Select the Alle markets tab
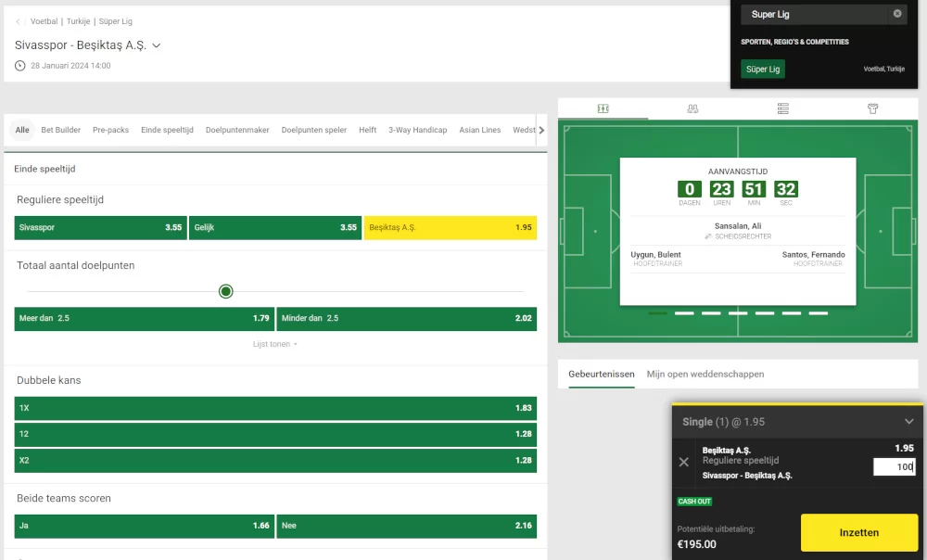The image size is (927, 560). click(x=22, y=130)
